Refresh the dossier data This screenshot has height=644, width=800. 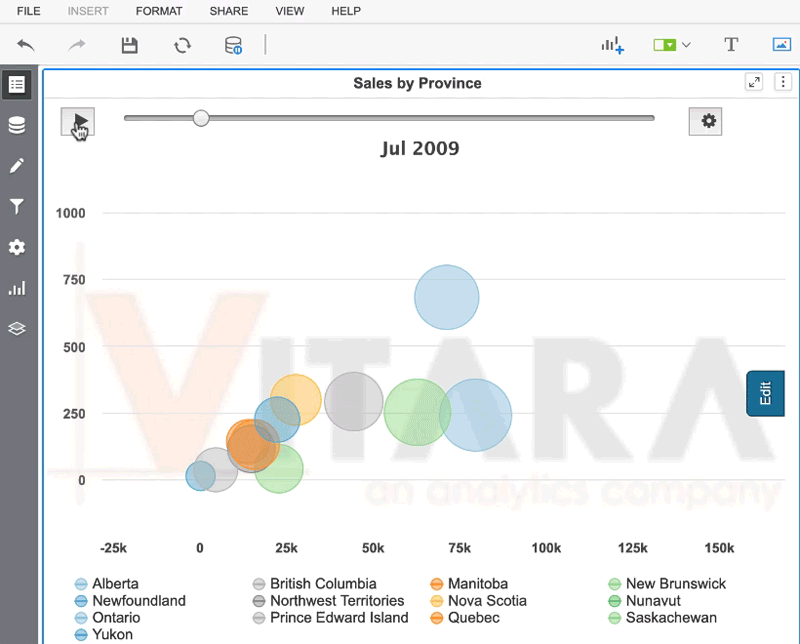182,45
